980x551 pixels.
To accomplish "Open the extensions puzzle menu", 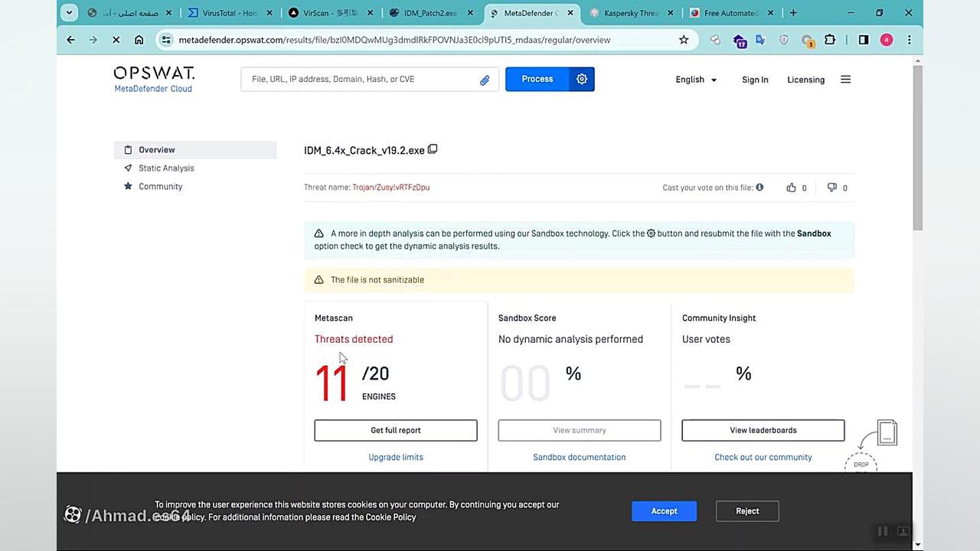I will click(x=830, y=40).
